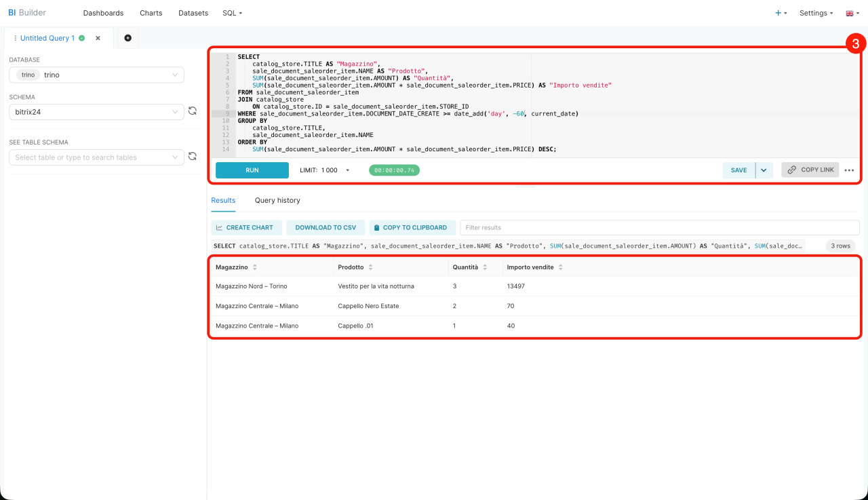Open the three-dots more options menu
This screenshot has height=500, width=868.
pos(849,170)
